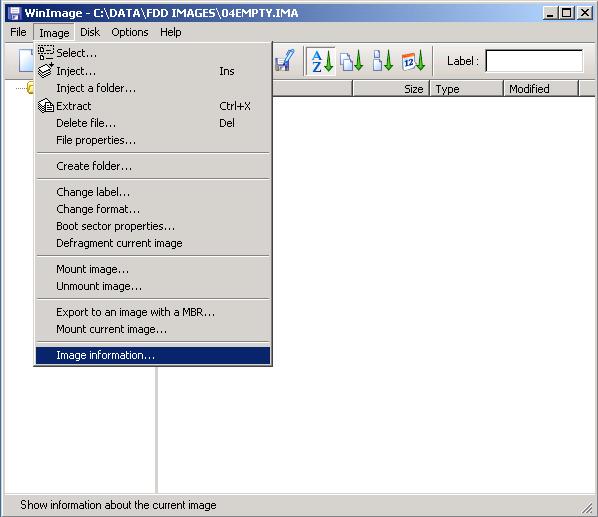The image size is (598, 517).
Task: Click the WinImage title bar icon
Action: (x=14, y=13)
